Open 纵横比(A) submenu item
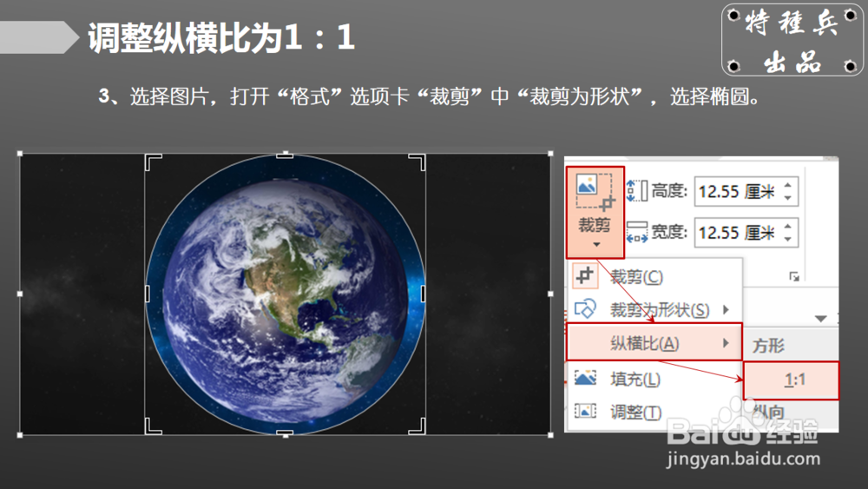Viewport: 868px width, 489px height. [x=654, y=343]
